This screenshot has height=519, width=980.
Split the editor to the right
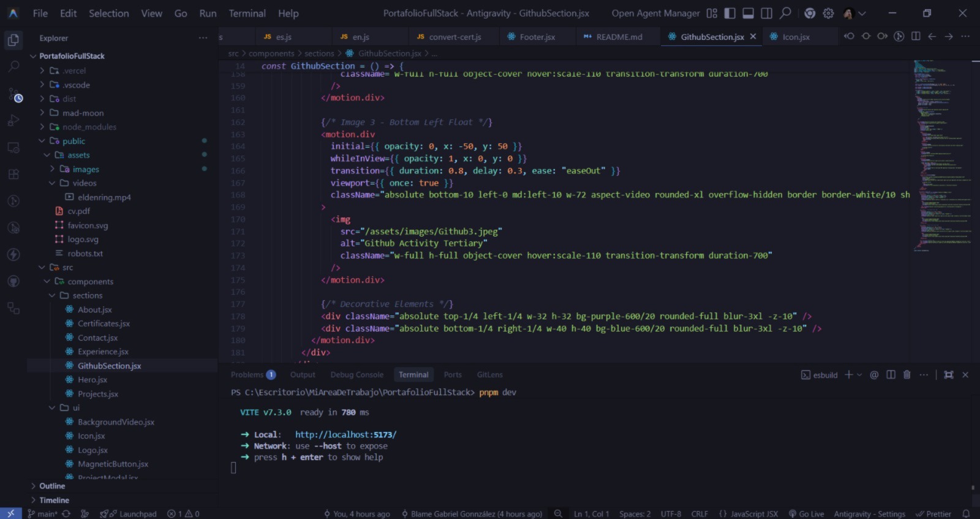pyautogui.click(x=916, y=37)
